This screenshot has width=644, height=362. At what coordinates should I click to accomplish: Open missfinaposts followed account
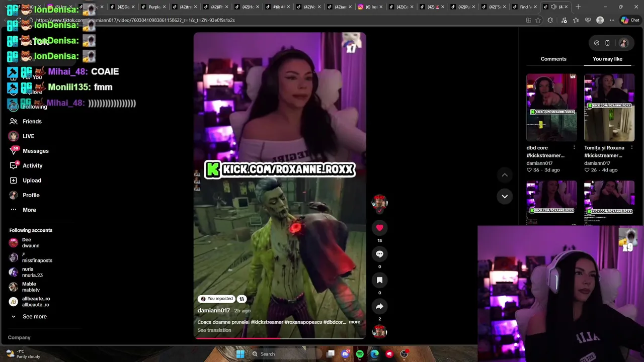(31, 257)
